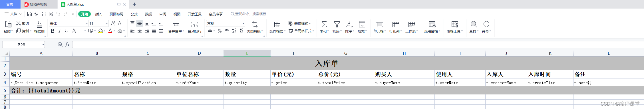The width and height of the screenshot is (644, 109).
Task: Cut the selection with 剪切
Action: pos(23,23)
